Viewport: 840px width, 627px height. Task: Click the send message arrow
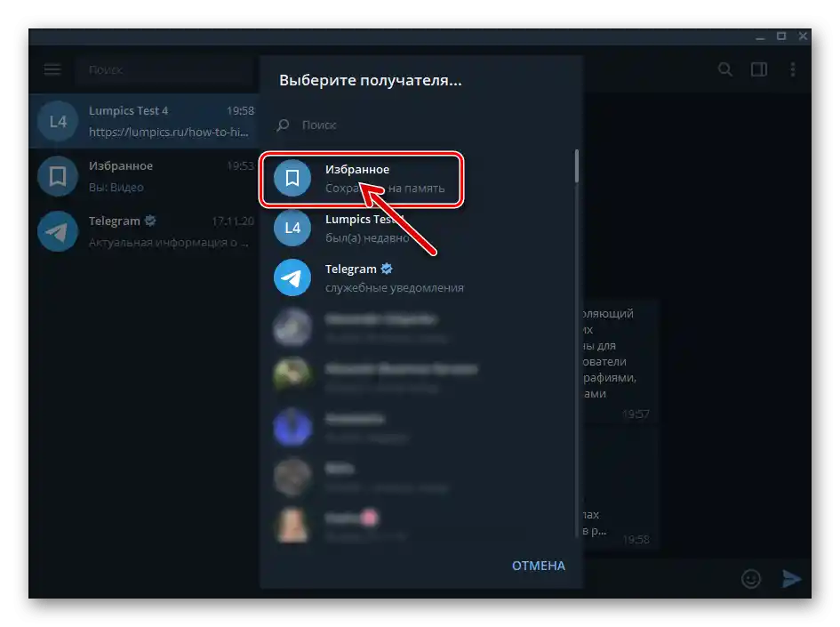point(792,578)
